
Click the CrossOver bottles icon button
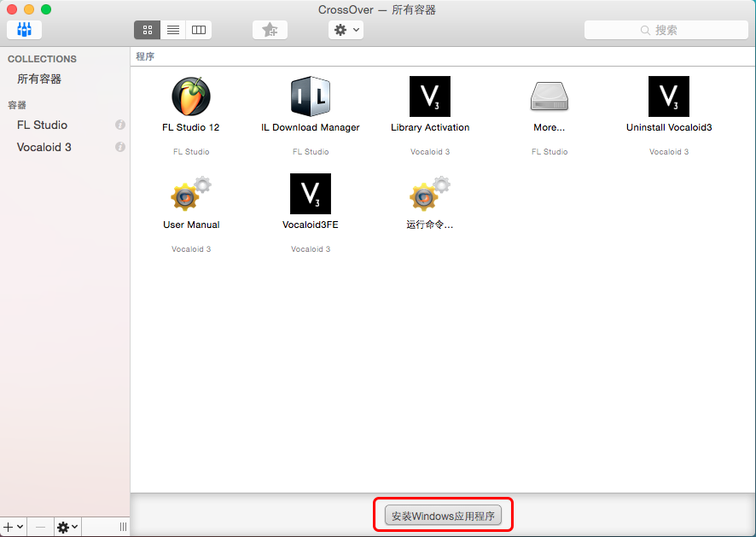(x=24, y=30)
